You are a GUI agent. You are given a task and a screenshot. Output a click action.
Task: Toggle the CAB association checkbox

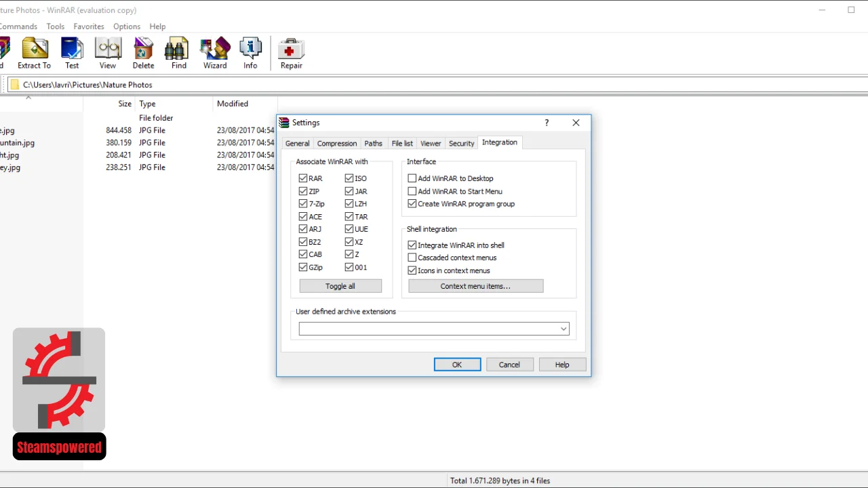pyautogui.click(x=303, y=254)
